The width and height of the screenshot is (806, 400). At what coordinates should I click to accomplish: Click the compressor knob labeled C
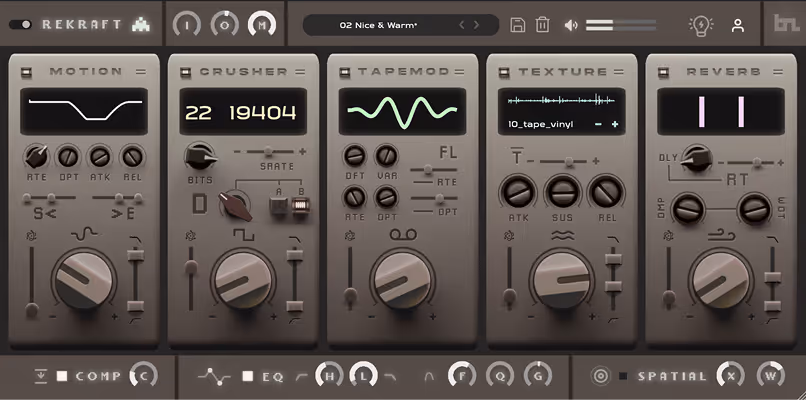[x=144, y=375]
